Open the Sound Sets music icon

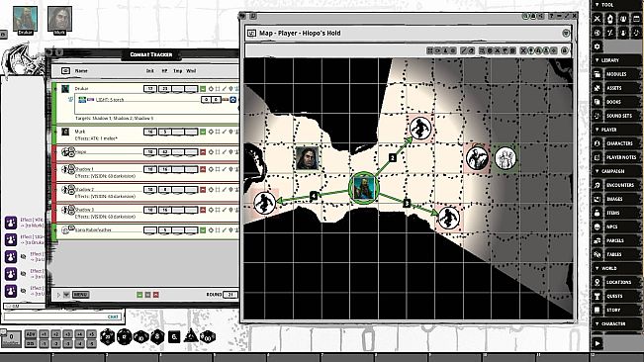[x=598, y=116]
